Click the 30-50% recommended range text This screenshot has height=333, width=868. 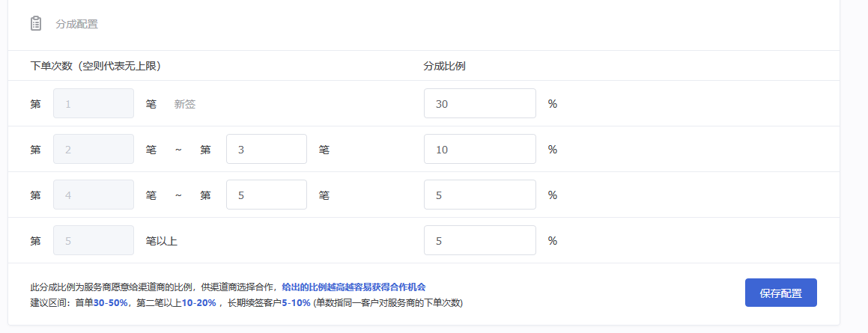coord(111,303)
